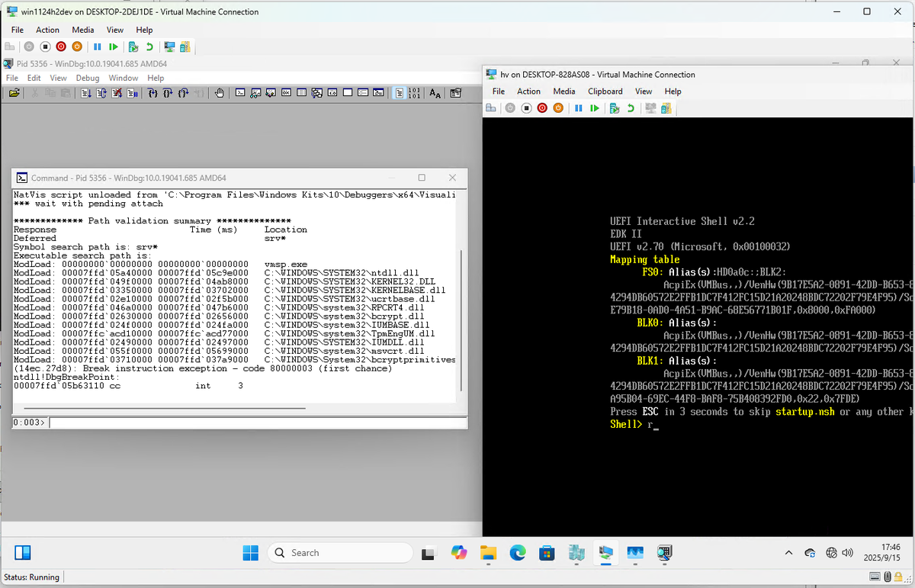915x588 pixels.
Task: Click the Checkpoint icon in the outer VM toolbar
Action: [133, 47]
